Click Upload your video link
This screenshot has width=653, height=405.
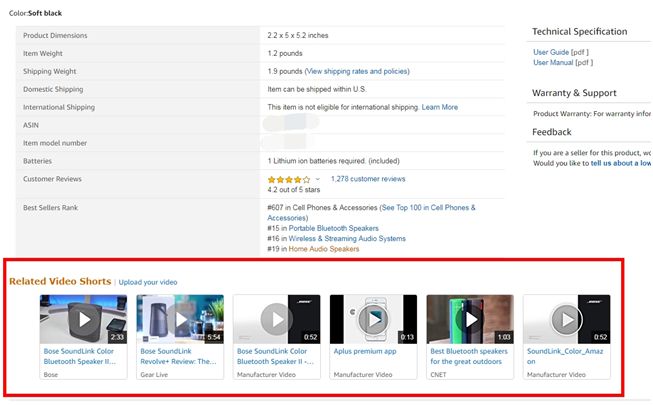click(x=148, y=282)
